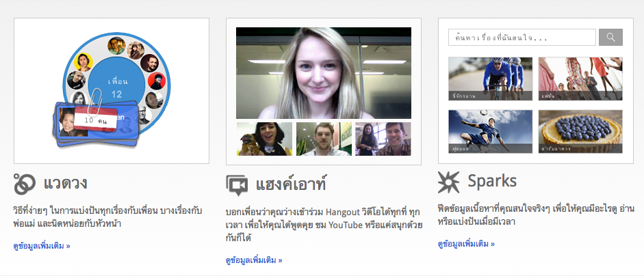Image resolution: width=644 pixels, height=276 pixels.
Task: Click the main video of the smiling blonde woman
Action: point(323,73)
